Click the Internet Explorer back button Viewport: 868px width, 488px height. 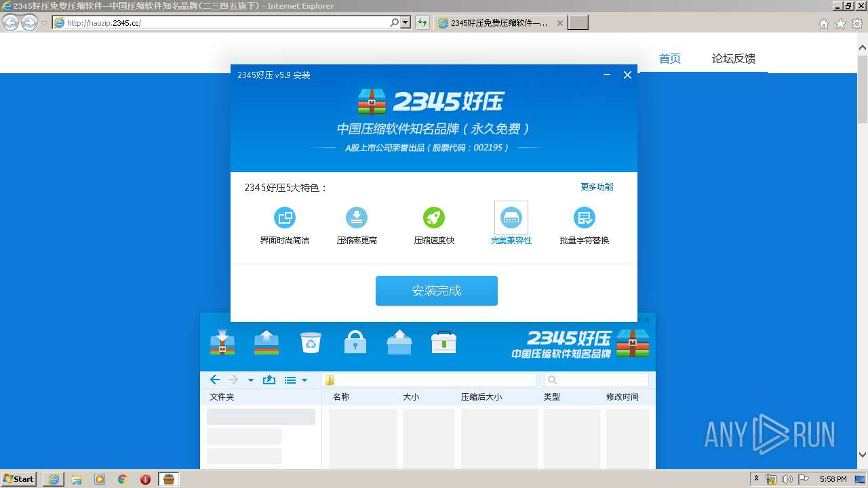point(10,23)
